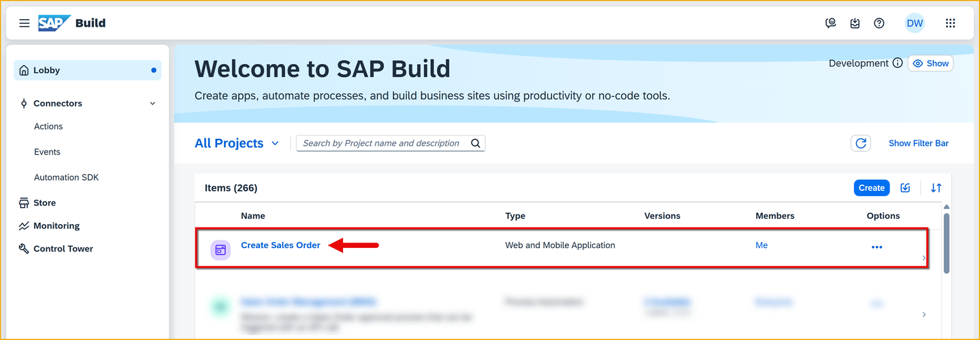The width and height of the screenshot is (980, 340).
Task: Open the hamburger navigation menu
Action: tap(24, 23)
